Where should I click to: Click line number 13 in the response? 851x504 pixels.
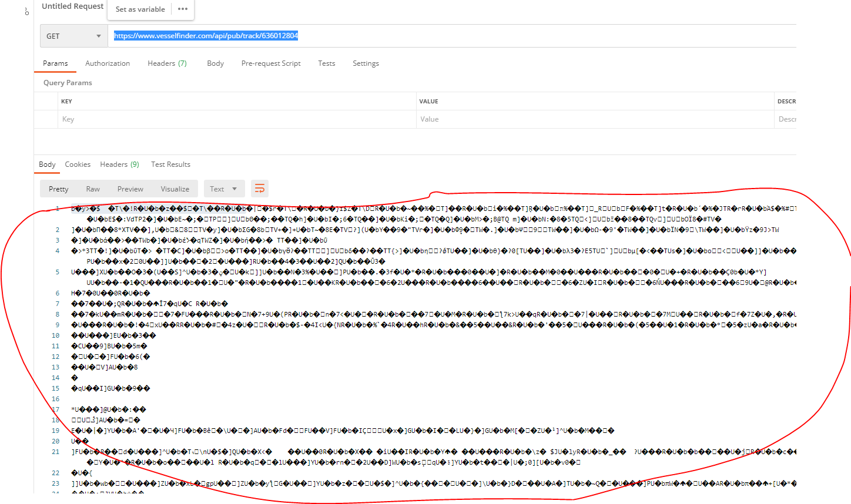point(56,367)
